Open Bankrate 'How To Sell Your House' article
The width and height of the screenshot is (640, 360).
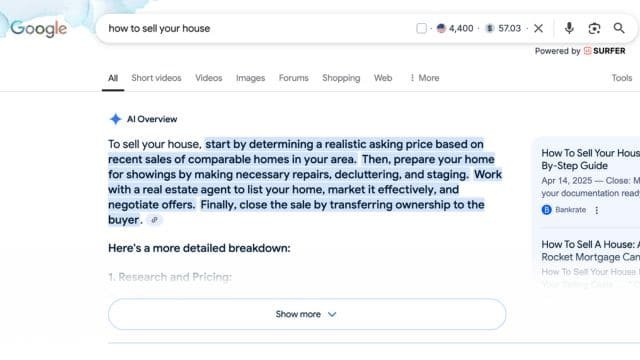click(x=590, y=159)
